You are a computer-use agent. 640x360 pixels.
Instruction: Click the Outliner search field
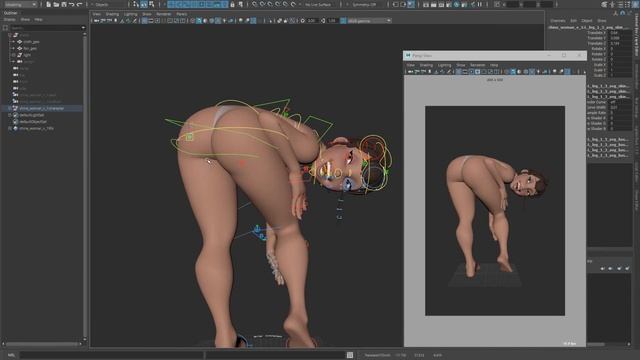pyautogui.click(x=45, y=28)
